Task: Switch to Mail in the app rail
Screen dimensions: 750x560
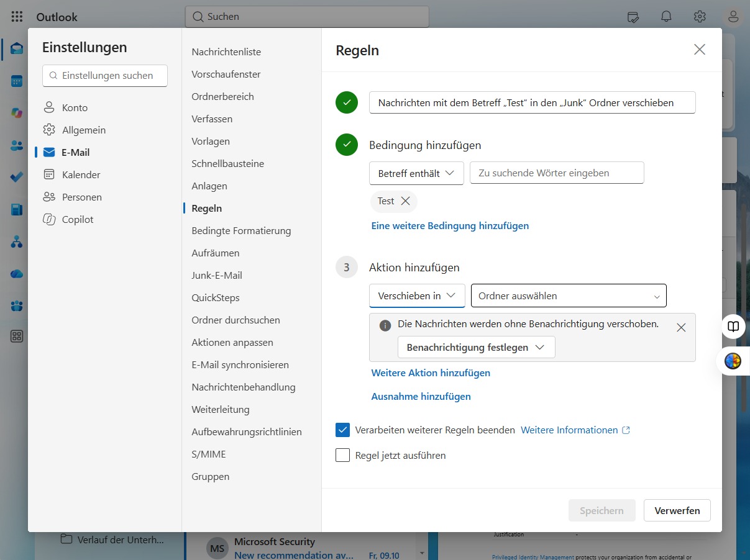Action: (x=17, y=48)
